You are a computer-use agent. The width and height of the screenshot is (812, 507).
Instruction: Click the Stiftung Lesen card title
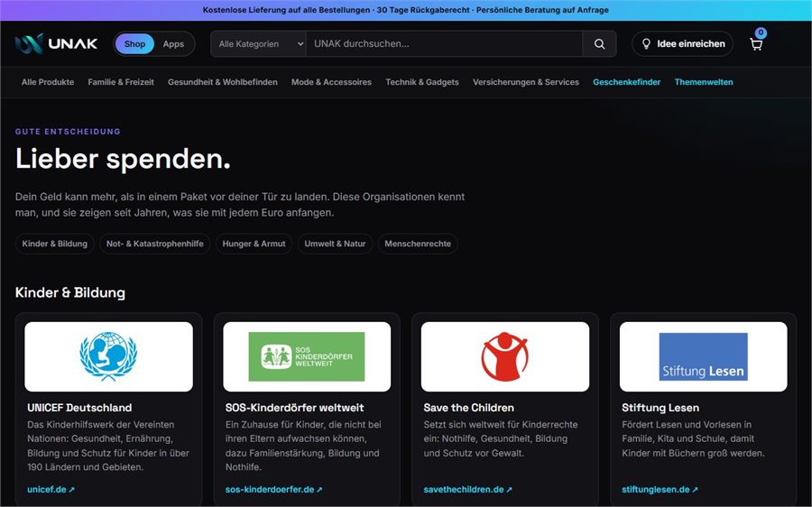click(x=660, y=408)
